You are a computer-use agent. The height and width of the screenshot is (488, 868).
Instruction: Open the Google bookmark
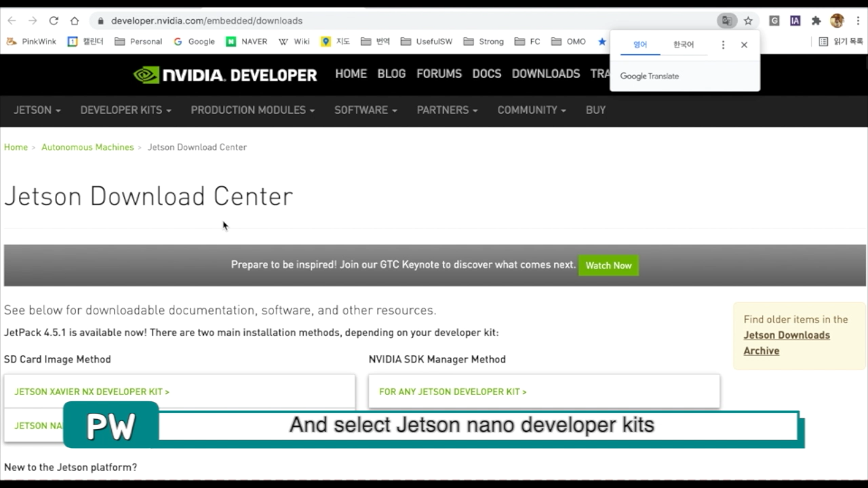(194, 41)
